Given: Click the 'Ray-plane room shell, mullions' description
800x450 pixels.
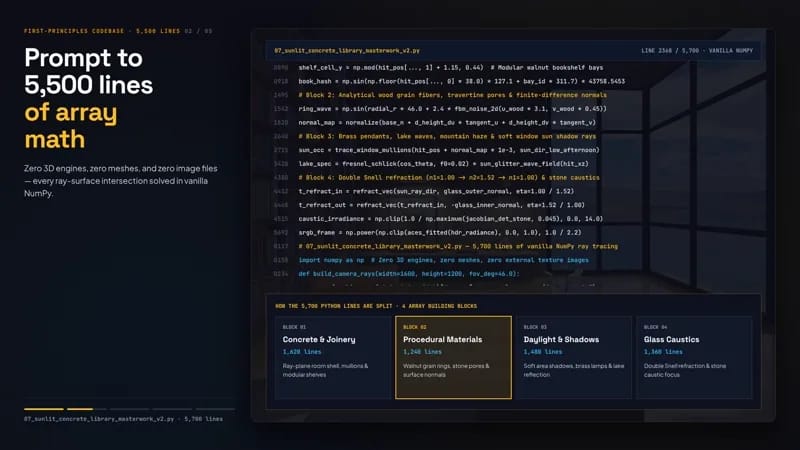Looking at the screenshot, I should pos(326,370).
